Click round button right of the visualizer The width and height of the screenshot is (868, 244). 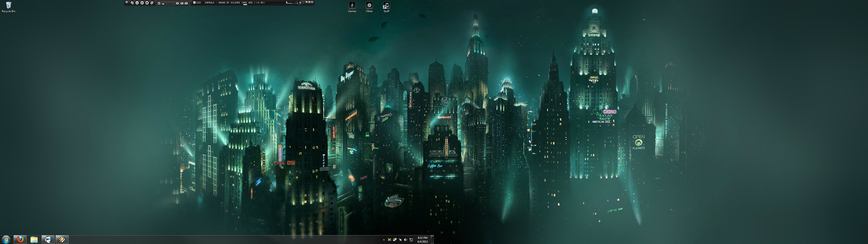click(x=300, y=3)
